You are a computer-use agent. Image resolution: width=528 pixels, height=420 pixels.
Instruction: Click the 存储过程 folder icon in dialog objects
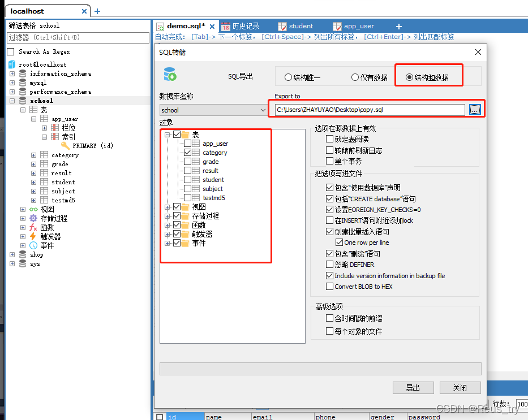point(185,216)
